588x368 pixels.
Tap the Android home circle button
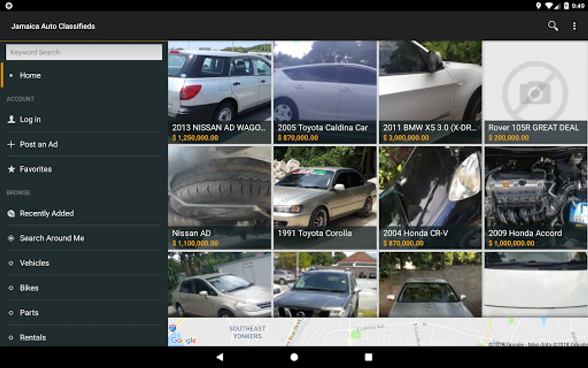pos(294,357)
